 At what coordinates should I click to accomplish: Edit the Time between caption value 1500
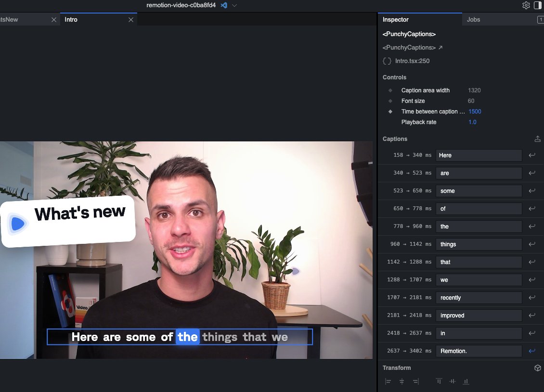pyautogui.click(x=475, y=112)
